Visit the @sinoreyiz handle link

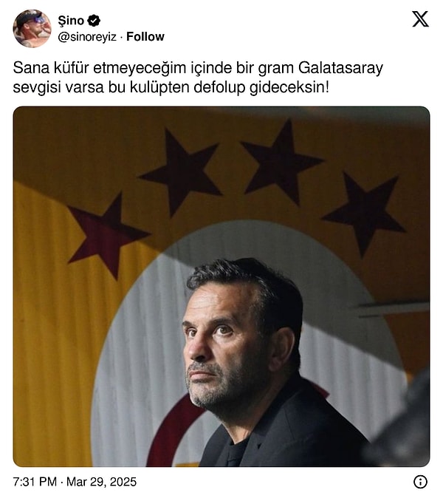(x=87, y=37)
